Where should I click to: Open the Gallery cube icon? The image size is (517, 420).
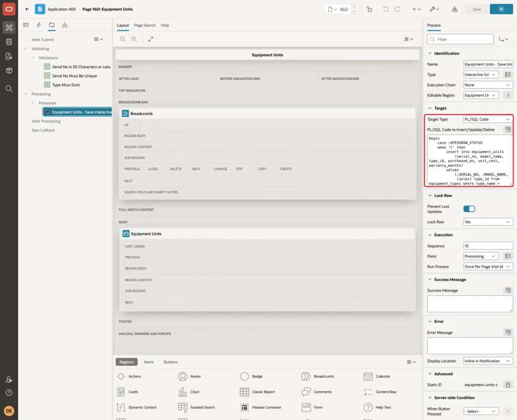click(9, 71)
